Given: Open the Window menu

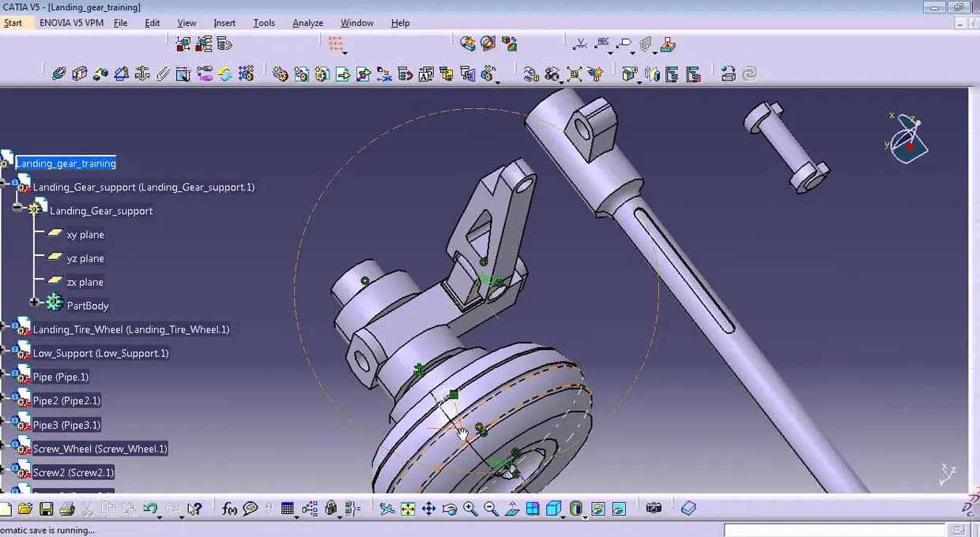Looking at the screenshot, I should tap(357, 23).
